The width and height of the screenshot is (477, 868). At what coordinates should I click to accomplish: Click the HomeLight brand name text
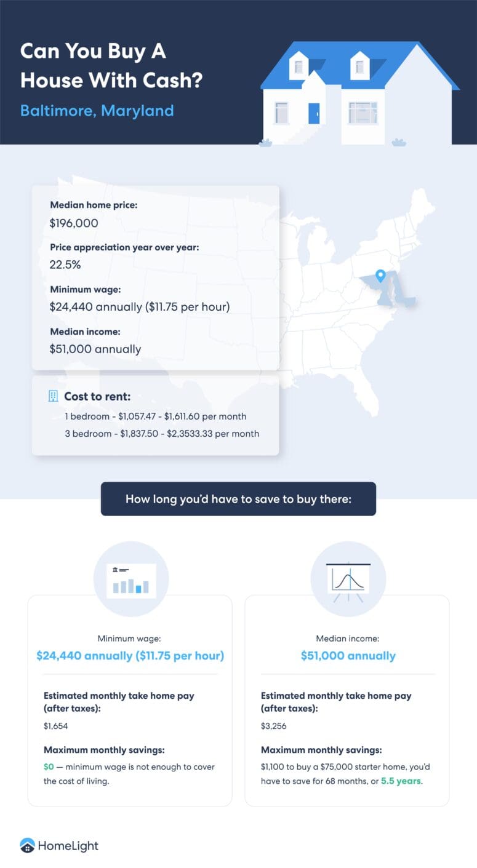[x=68, y=846]
